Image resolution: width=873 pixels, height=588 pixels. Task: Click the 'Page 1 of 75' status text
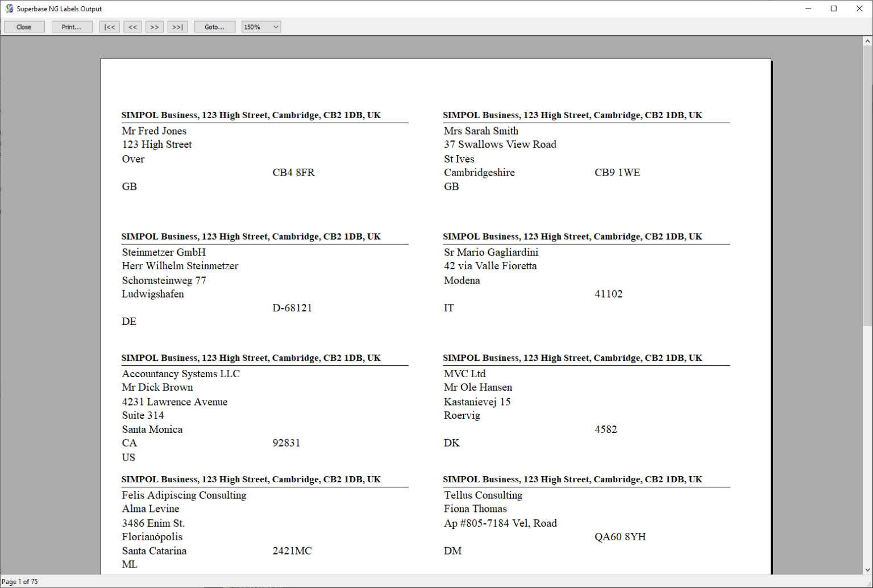20,582
